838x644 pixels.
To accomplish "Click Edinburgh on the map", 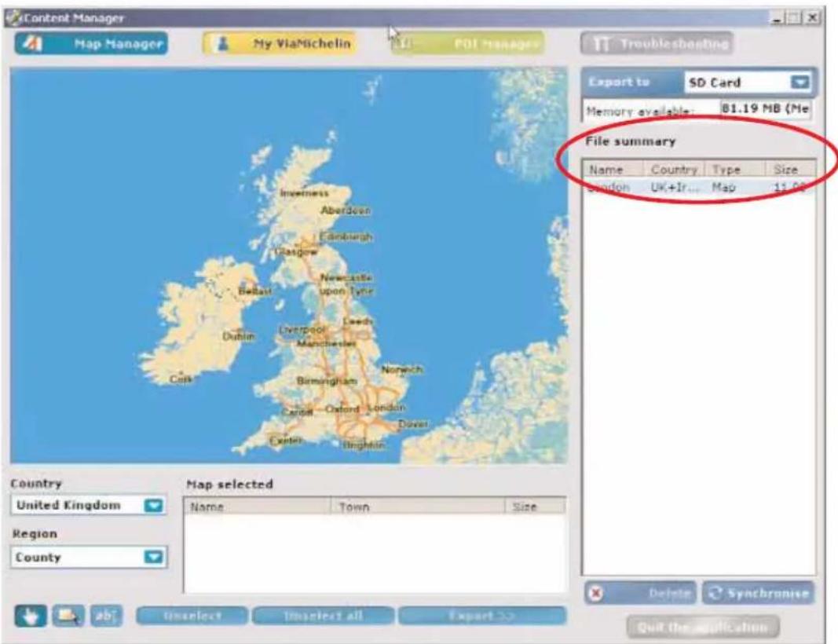I will click(346, 236).
